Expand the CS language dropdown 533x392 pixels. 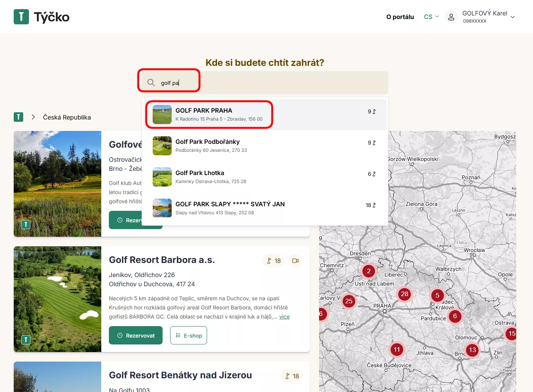(431, 17)
